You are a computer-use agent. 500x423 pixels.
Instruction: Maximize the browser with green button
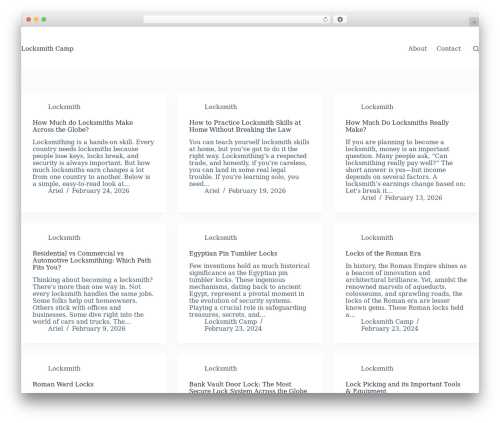click(44, 20)
